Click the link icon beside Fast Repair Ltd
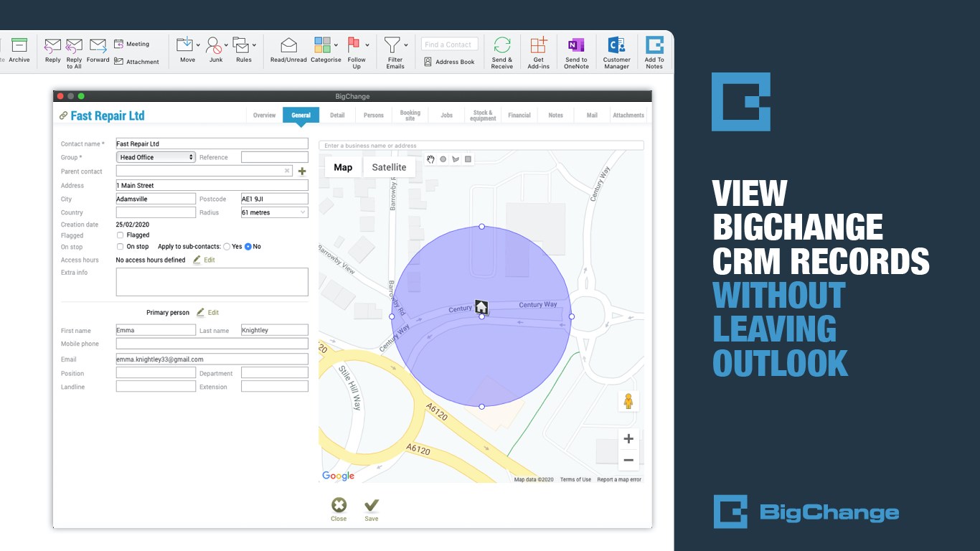 [63, 116]
